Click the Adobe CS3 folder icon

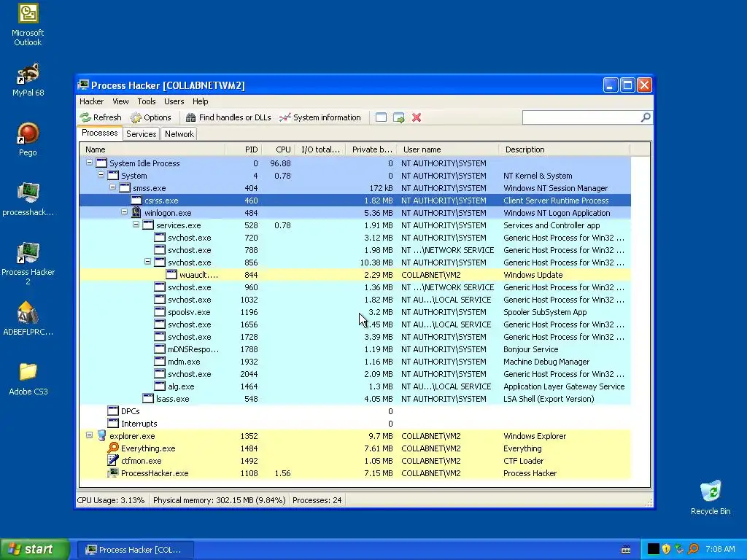tap(28, 378)
